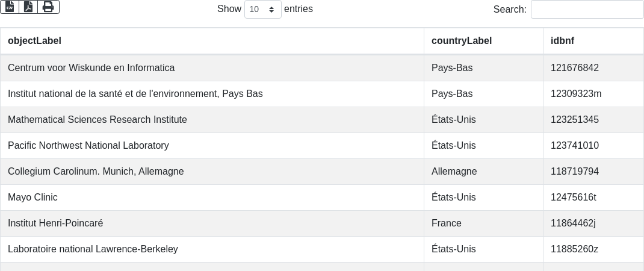
Task: Click Pacific Northwest National Laboratory entry
Action: [x=88, y=146]
